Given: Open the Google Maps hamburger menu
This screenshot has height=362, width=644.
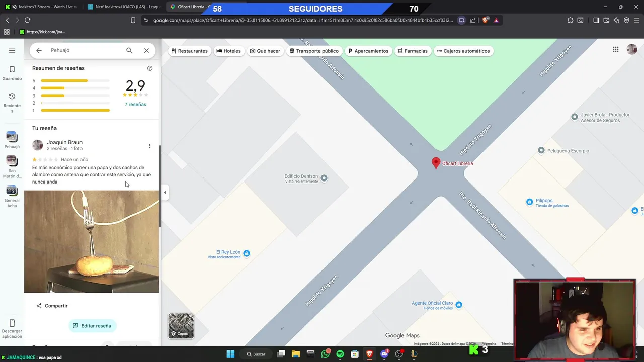Looking at the screenshot, I should [12, 50].
